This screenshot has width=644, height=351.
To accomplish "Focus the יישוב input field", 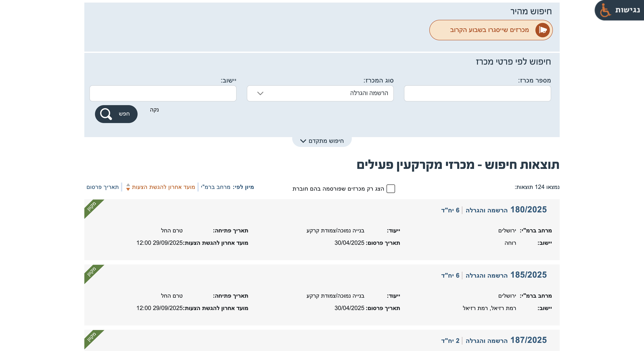I will 163,93.
